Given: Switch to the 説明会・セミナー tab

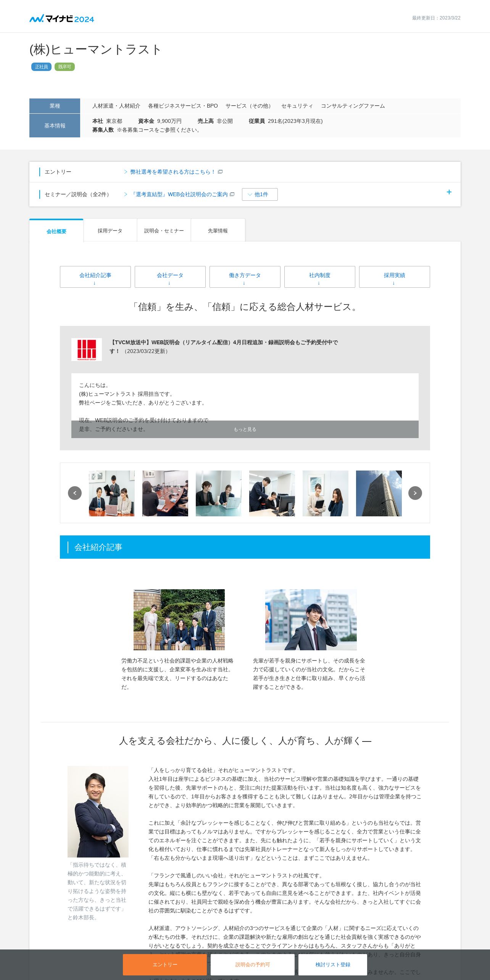Looking at the screenshot, I should 164,230.
